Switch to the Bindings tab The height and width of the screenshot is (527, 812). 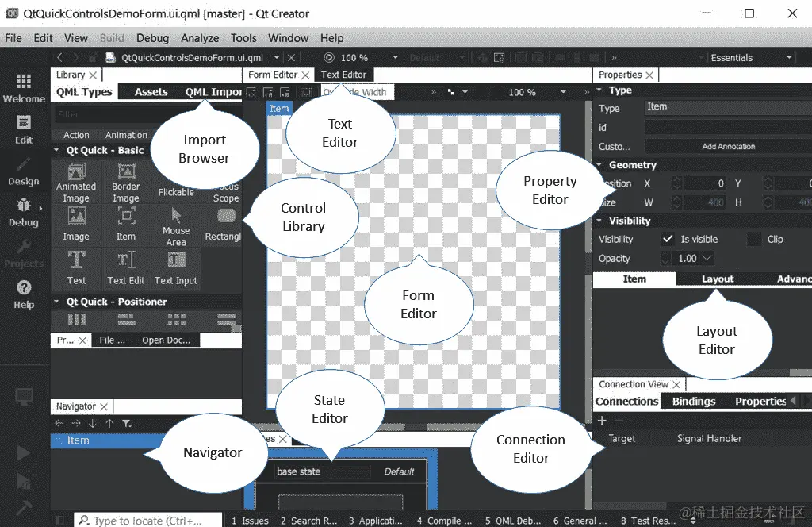(693, 401)
